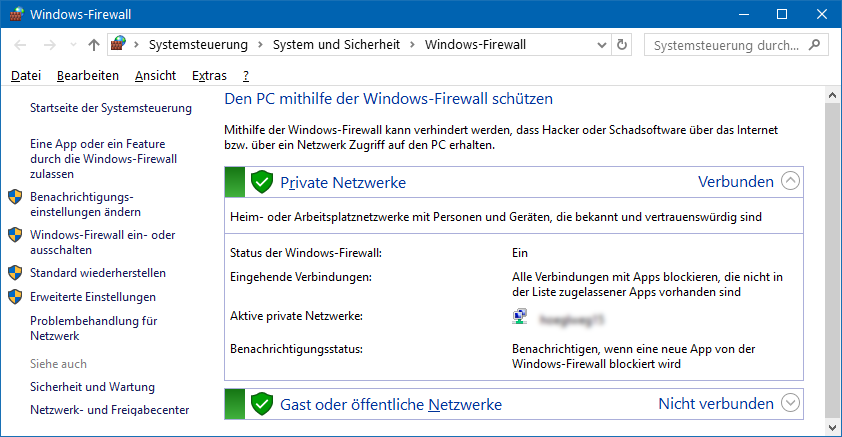Click the green shield icon beside Private Netzwerke

pyautogui.click(x=262, y=182)
